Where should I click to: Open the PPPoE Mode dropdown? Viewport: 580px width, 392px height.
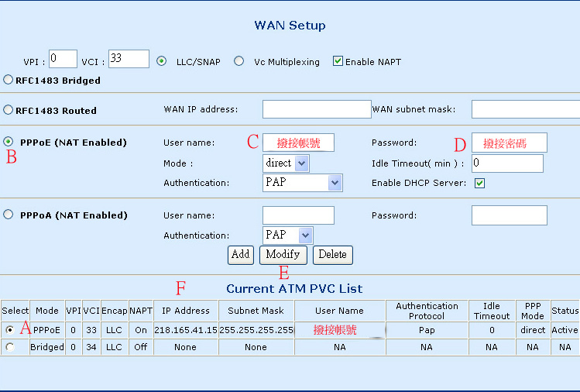point(286,163)
